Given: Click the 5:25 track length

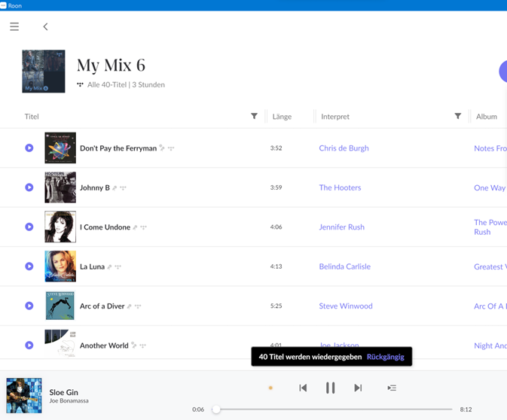Looking at the screenshot, I should coord(276,306).
